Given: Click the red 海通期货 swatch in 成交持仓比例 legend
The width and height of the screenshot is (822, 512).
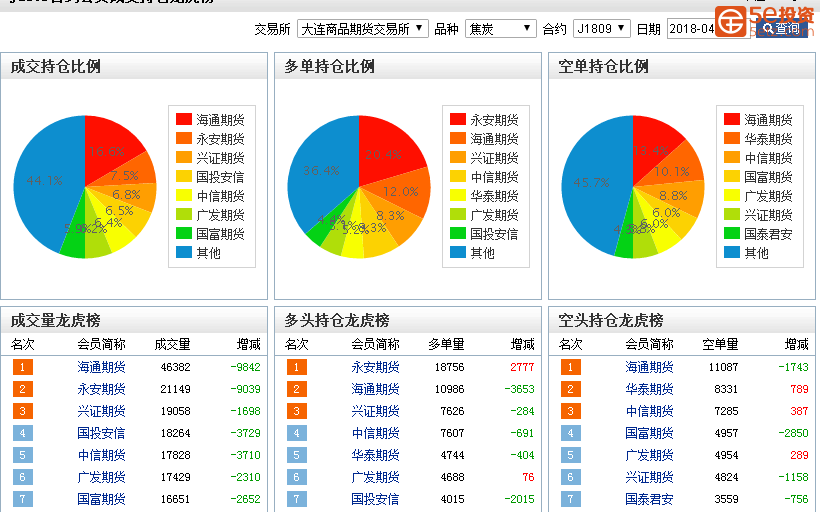Looking at the screenshot, I should (183, 119).
